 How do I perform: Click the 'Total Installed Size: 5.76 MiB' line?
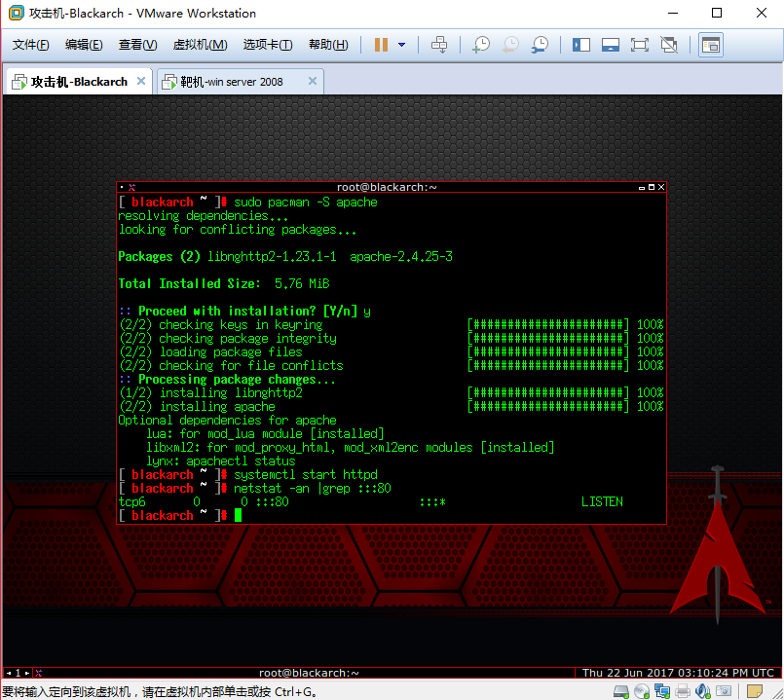pyautogui.click(x=224, y=284)
